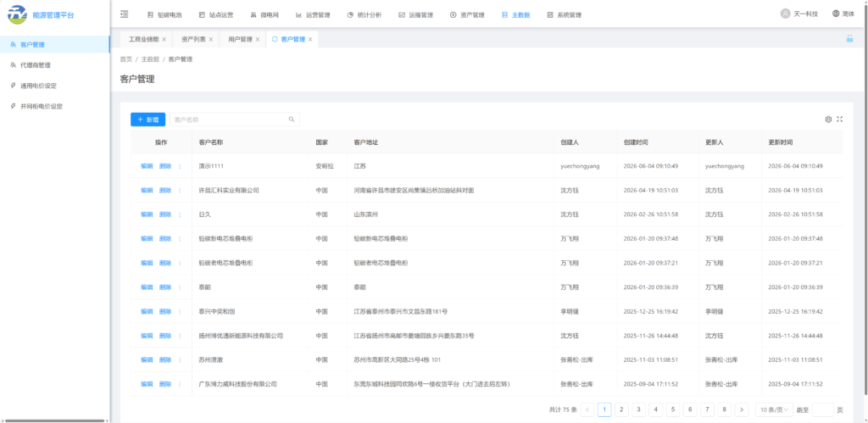Select 通用电价设定 in the sidebar
Screen dimensions: 868x423
point(55,86)
